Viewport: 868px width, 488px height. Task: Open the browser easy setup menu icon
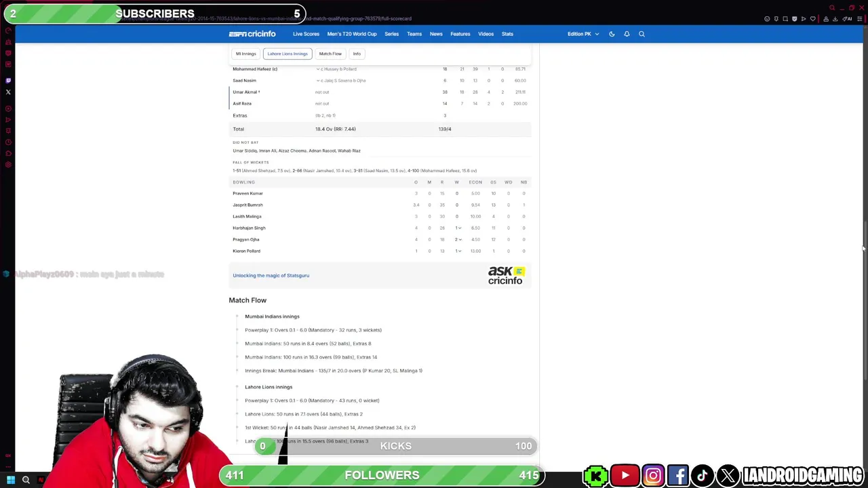860,19
